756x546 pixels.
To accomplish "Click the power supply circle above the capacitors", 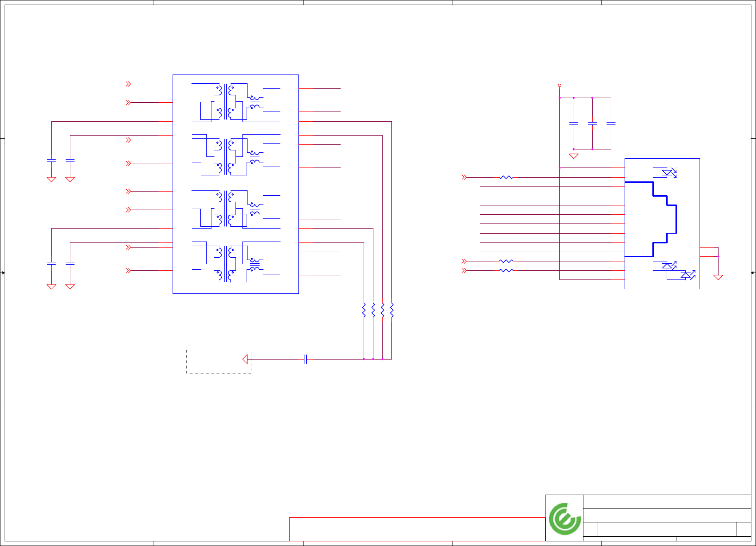I will point(560,86).
